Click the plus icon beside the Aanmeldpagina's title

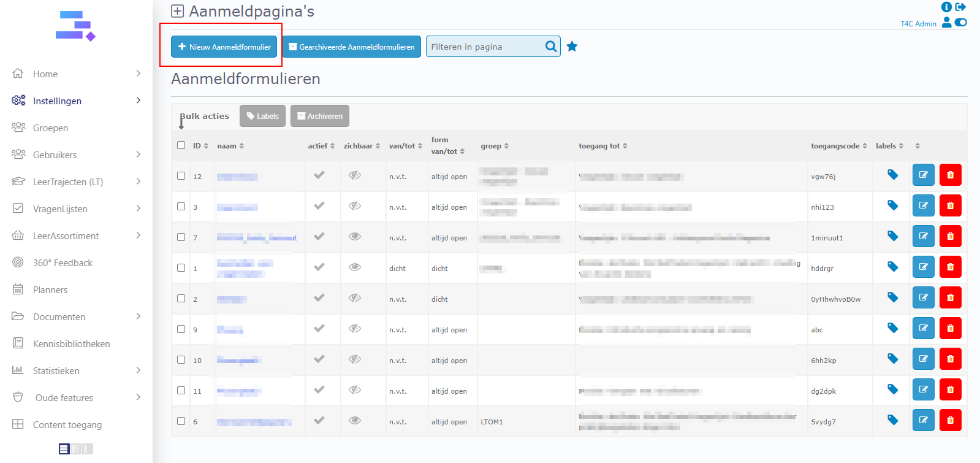tap(178, 11)
